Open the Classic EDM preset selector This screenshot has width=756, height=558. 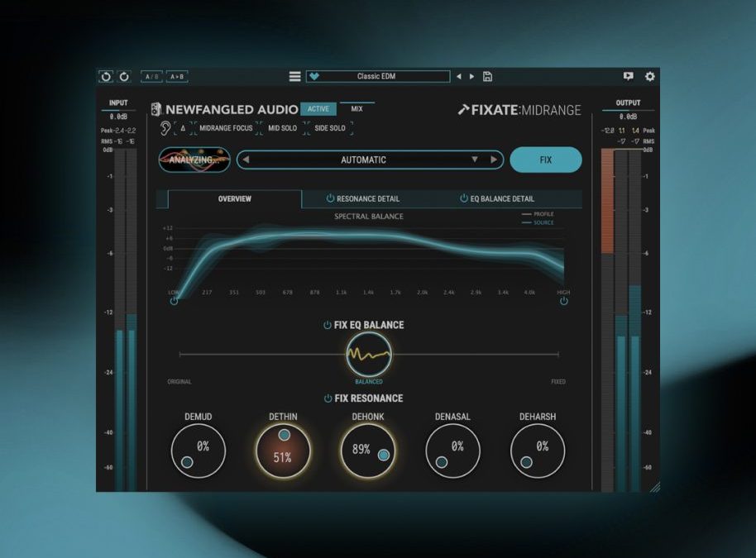[x=377, y=76]
